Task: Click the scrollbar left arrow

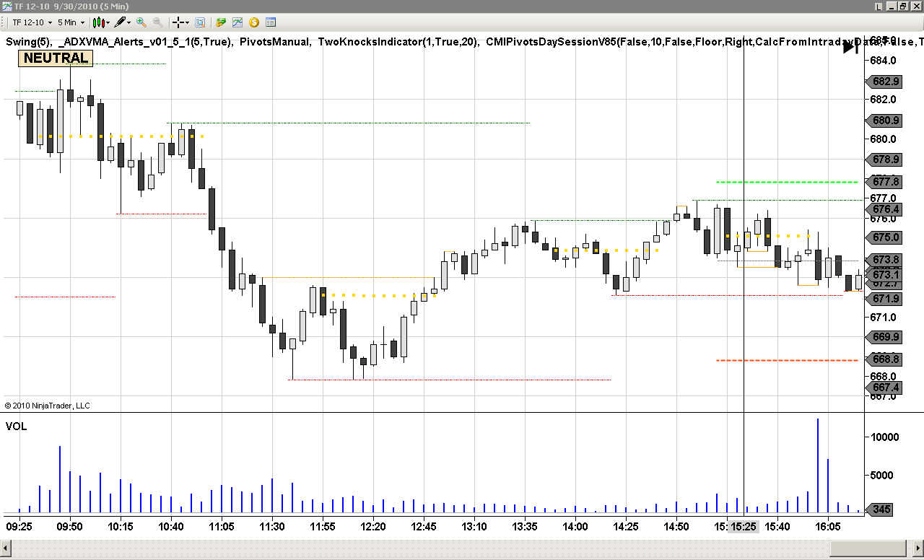Action: tap(6, 549)
